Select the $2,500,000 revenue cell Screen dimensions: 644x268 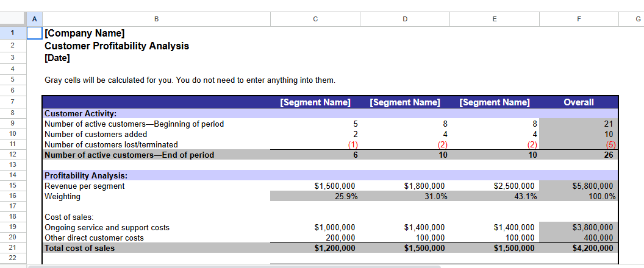(x=495, y=186)
